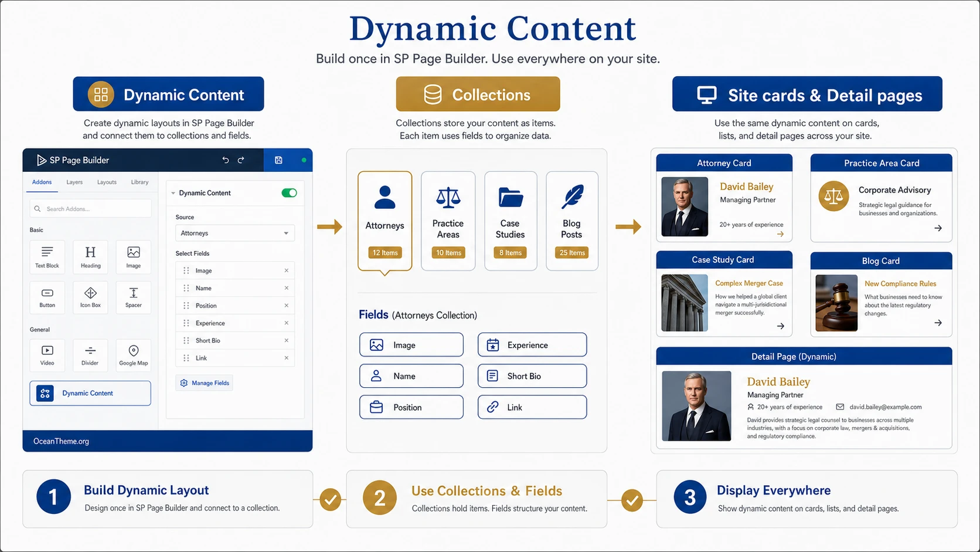Select the Blog Posts collection card
Viewport: 980px width, 552px height.
pos(572,221)
